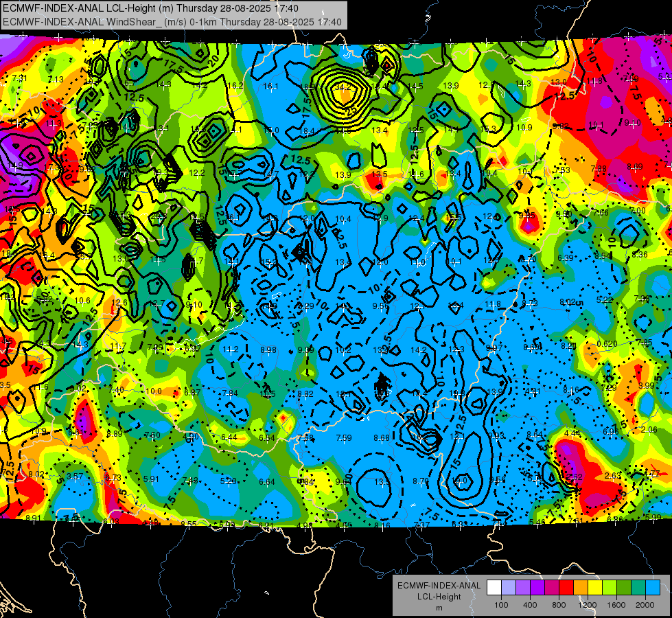Click the grid value '5.22'
This screenshot has height=618, width=672.
click(604, 300)
